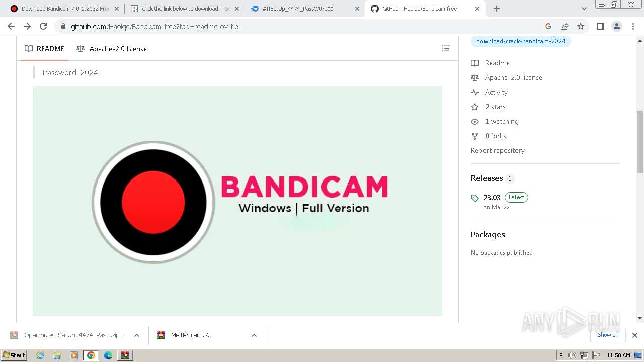Screen dimensions: 644x362
Task: Open the browser side panel icon
Action: coord(600,26)
